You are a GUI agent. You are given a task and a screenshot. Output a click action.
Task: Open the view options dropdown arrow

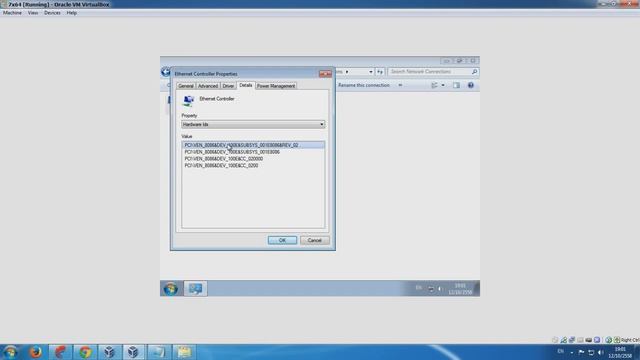pos(443,85)
